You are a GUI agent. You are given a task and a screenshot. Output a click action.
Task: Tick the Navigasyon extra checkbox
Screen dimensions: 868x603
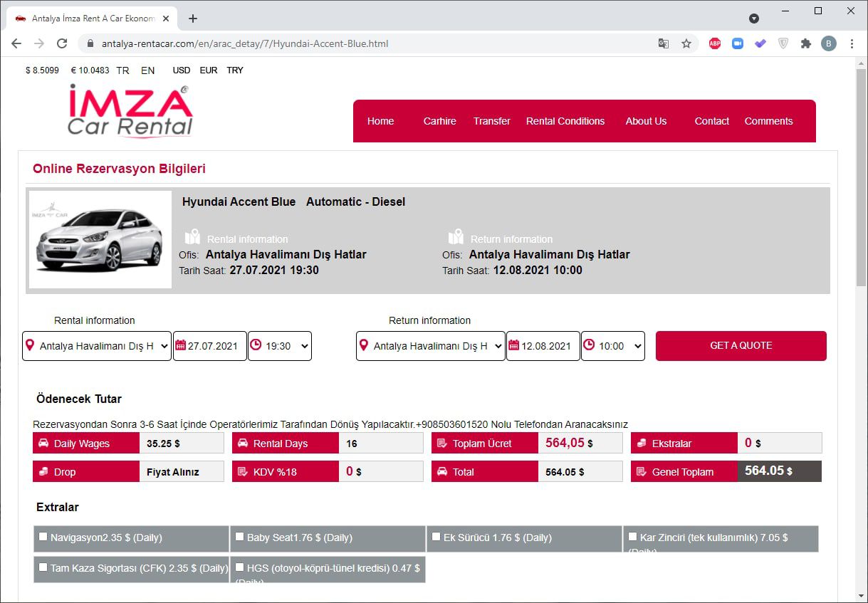click(43, 537)
